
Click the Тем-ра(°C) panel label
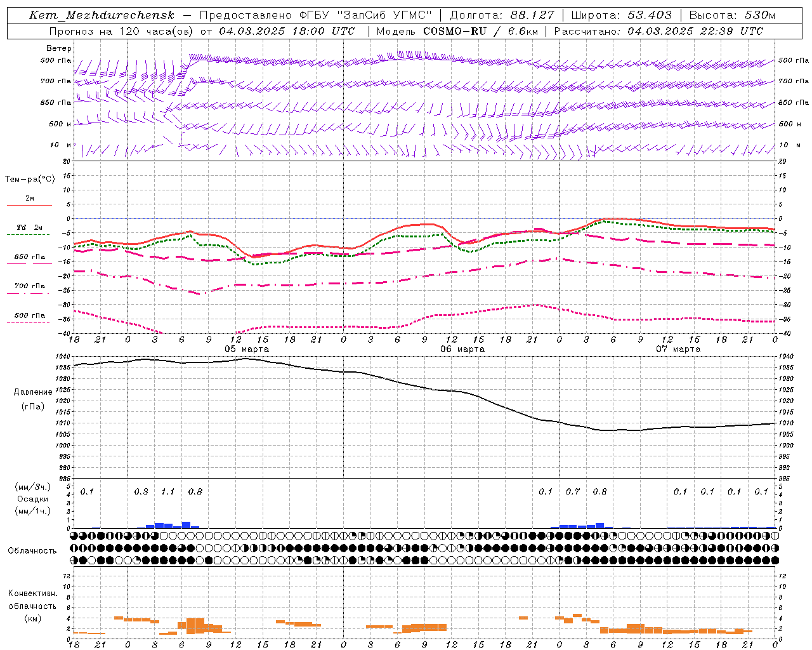coord(30,179)
